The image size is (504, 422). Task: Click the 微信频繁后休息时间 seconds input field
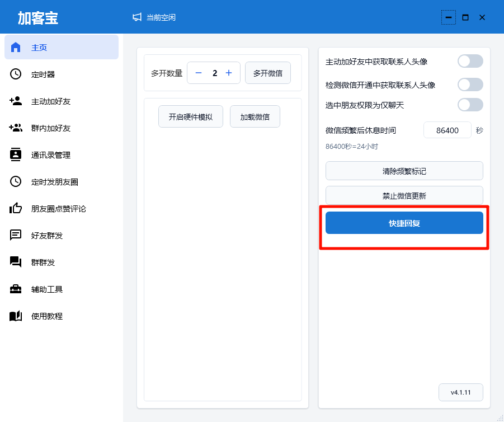[447, 130]
